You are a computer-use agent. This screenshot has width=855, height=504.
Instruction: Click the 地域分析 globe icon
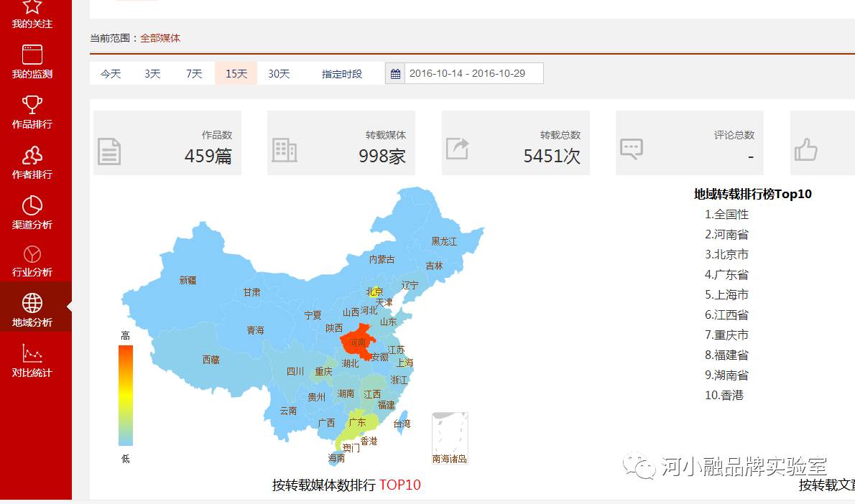pyautogui.click(x=32, y=304)
